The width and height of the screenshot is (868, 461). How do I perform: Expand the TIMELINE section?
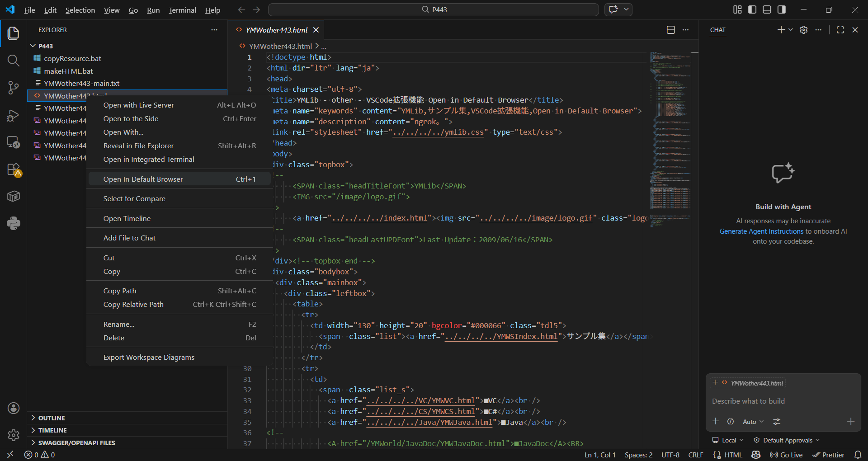coord(52,430)
